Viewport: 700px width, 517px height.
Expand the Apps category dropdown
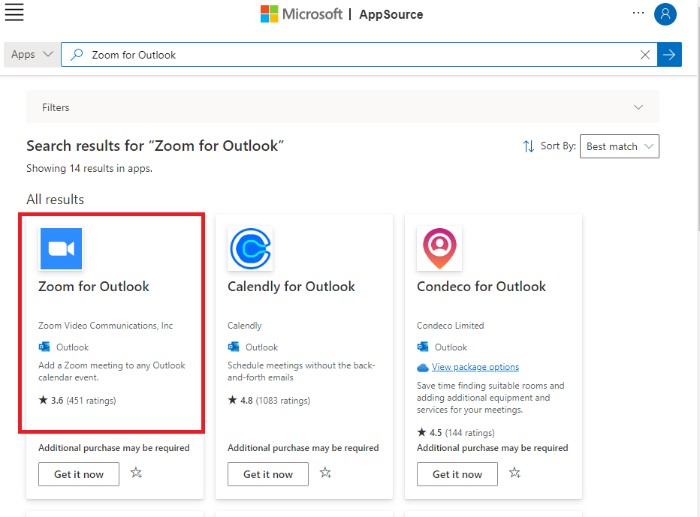tap(32, 54)
